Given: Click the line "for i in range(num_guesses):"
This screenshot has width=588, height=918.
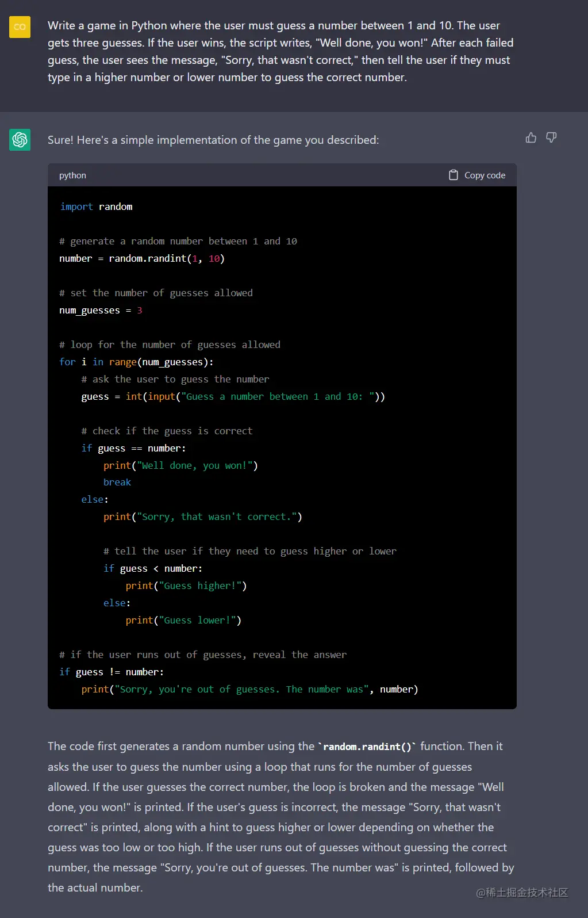Looking at the screenshot, I should (136, 362).
